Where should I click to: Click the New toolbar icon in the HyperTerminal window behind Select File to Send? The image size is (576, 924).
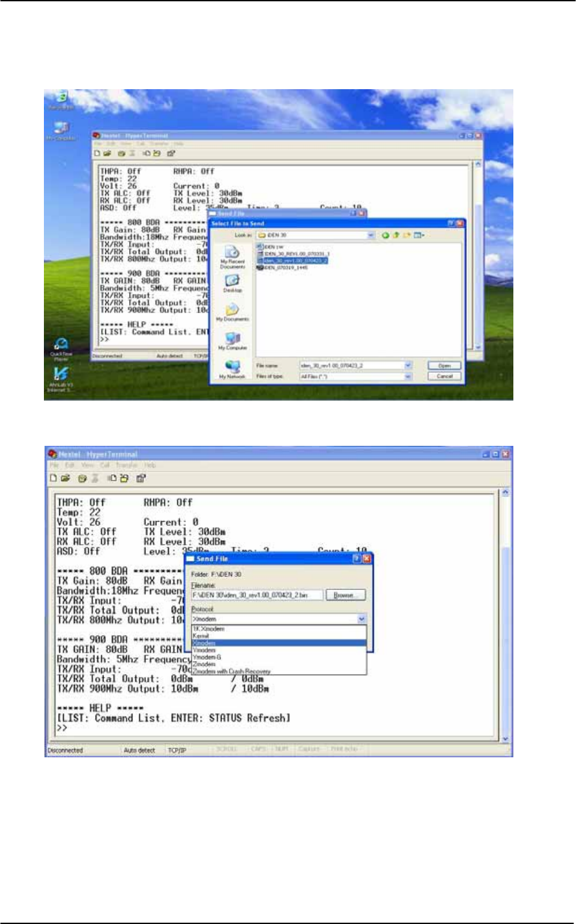(x=97, y=154)
